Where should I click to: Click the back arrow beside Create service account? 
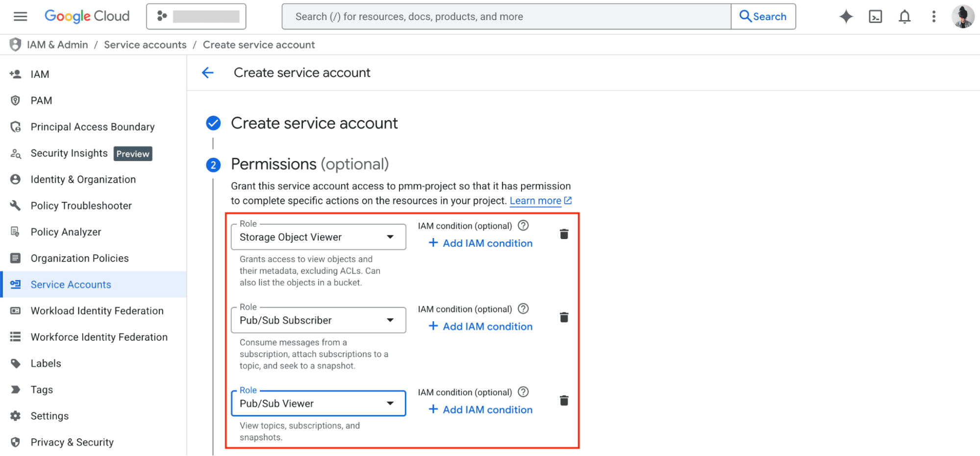pyautogui.click(x=208, y=73)
